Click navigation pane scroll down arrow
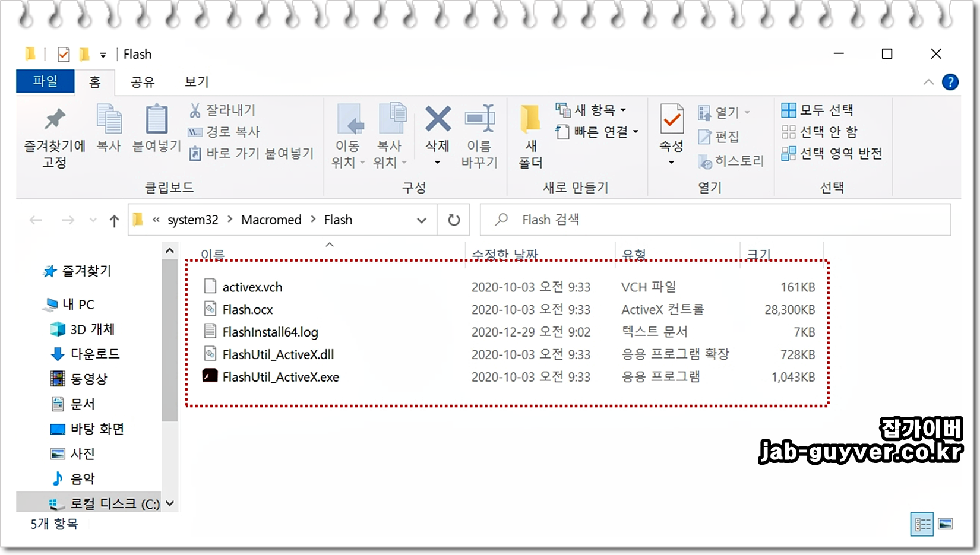Image resolution: width=980 pixels, height=555 pixels. 170,503
